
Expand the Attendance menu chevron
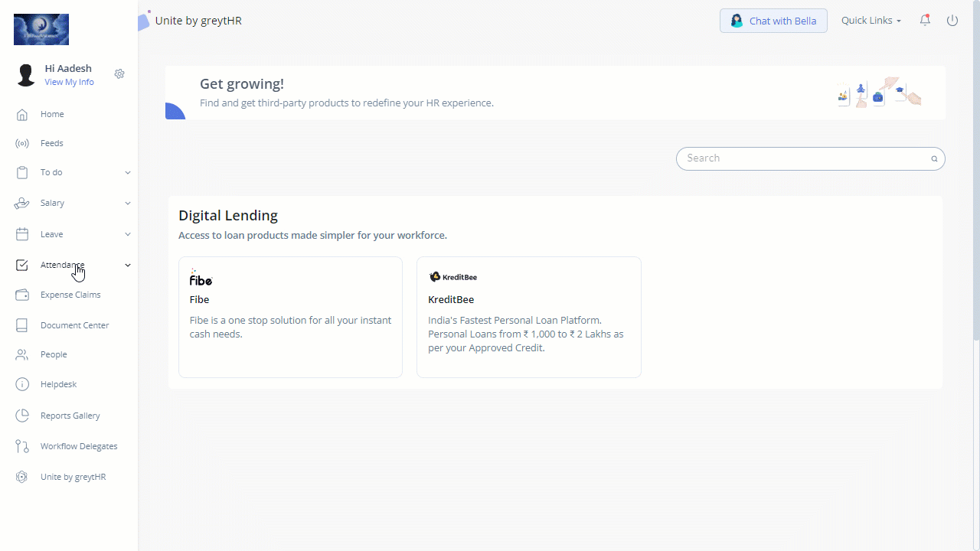pyautogui.click(x=128, y=265)
